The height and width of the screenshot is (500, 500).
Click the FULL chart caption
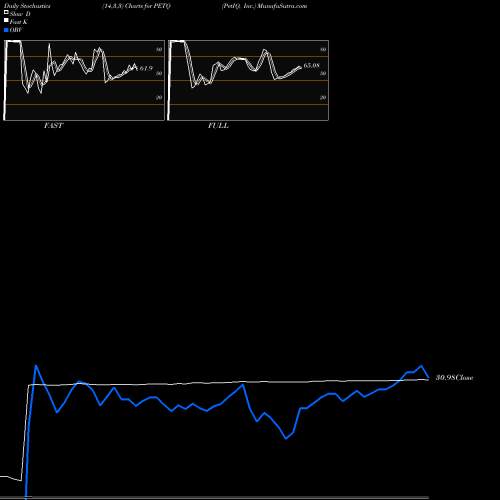pos(218,125)
